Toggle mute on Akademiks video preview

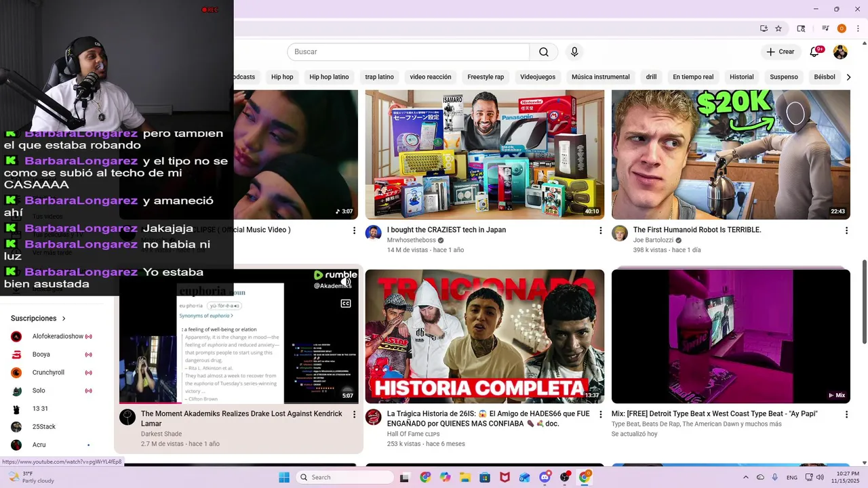[x=346, y=282]
